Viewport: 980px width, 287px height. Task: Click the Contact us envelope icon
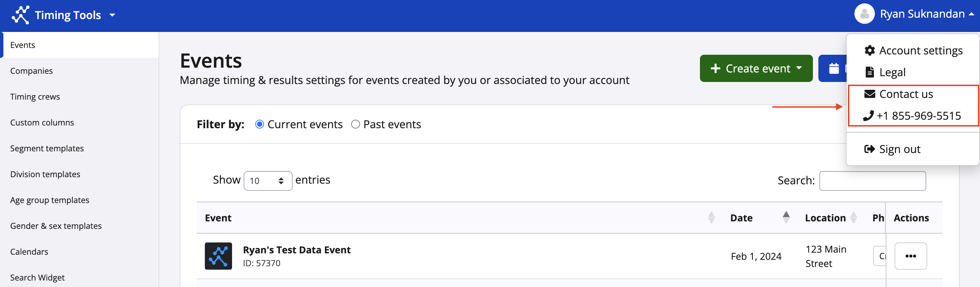tap(870, 94)
